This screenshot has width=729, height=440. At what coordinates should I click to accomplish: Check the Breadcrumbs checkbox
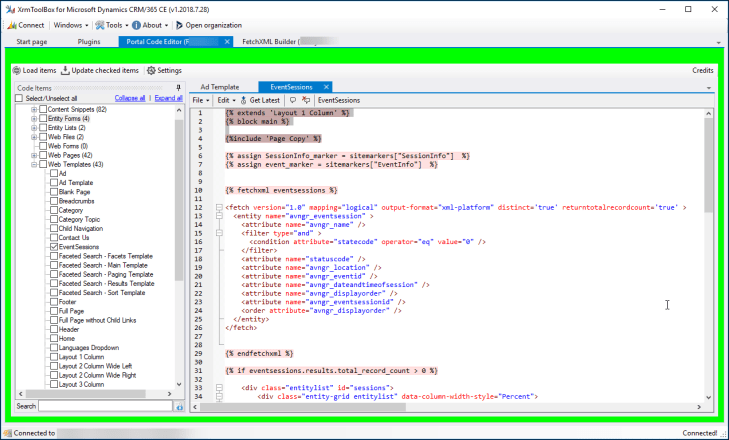point(54,201)
